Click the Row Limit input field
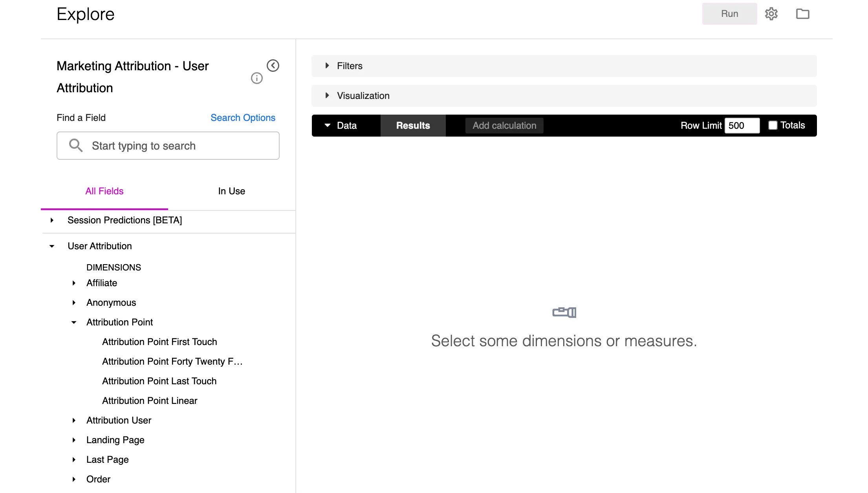Screen dimensions: 868x493 742,126
